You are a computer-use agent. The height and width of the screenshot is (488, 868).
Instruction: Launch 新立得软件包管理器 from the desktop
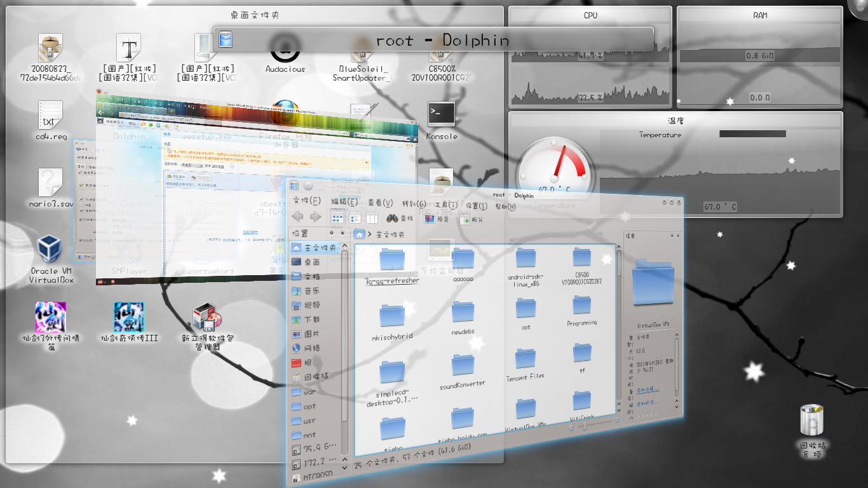[x=207, y=327]
